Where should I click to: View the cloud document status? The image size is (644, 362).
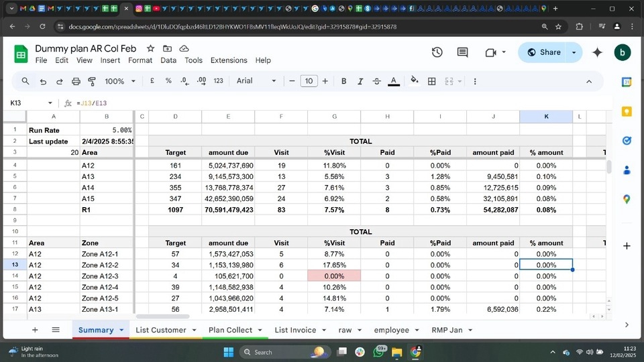pyautogui.click(x=184, y=48)
